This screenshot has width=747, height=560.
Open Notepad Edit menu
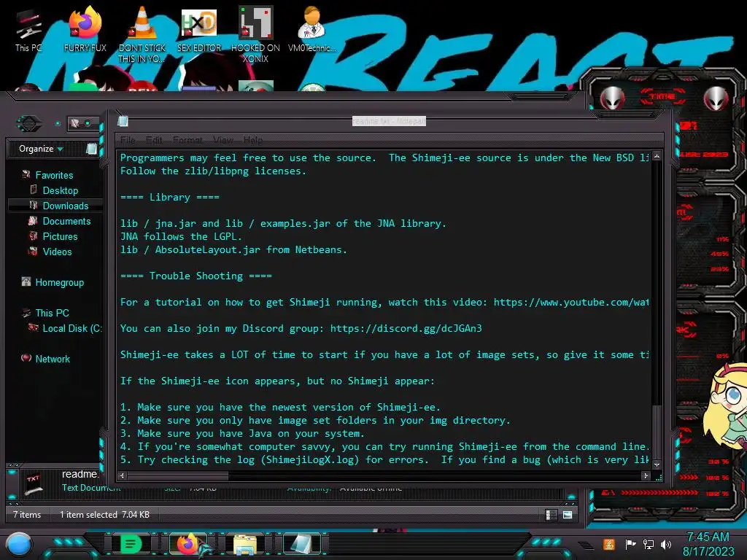click(154, 140)
